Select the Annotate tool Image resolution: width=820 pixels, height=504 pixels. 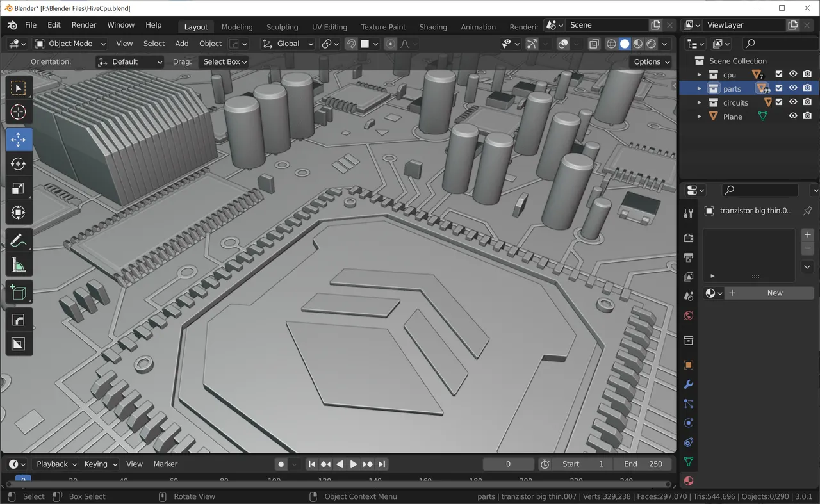click(x=19, y=241)
